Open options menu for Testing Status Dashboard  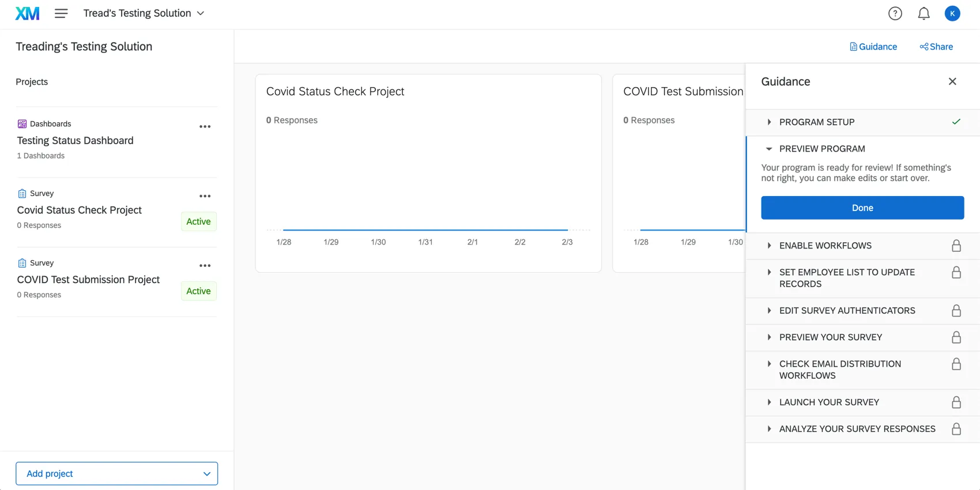pos(205,127)
